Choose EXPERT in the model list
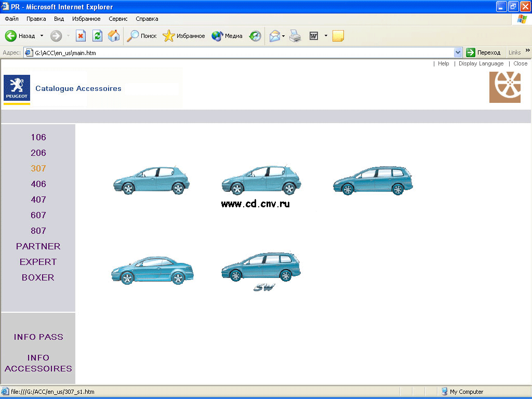Image resolution: width=532 pixels, height=399 pixels. click(x=38, y=262)
